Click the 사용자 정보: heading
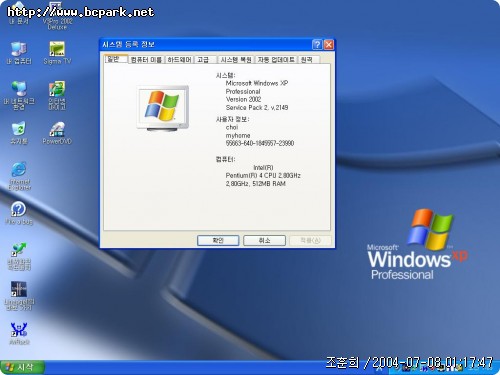Viewport: 500px width, 375px height. pos(233,119)
